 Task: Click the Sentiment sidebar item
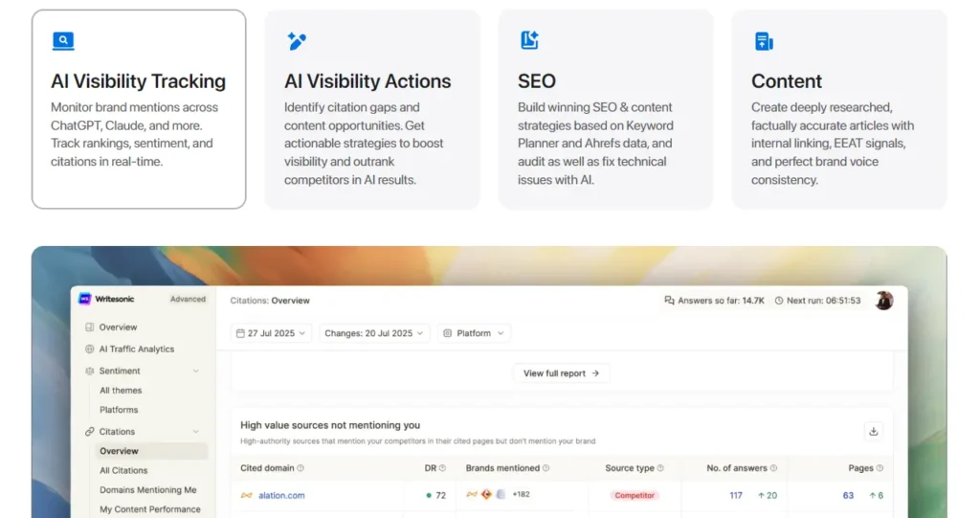(120, 371)
